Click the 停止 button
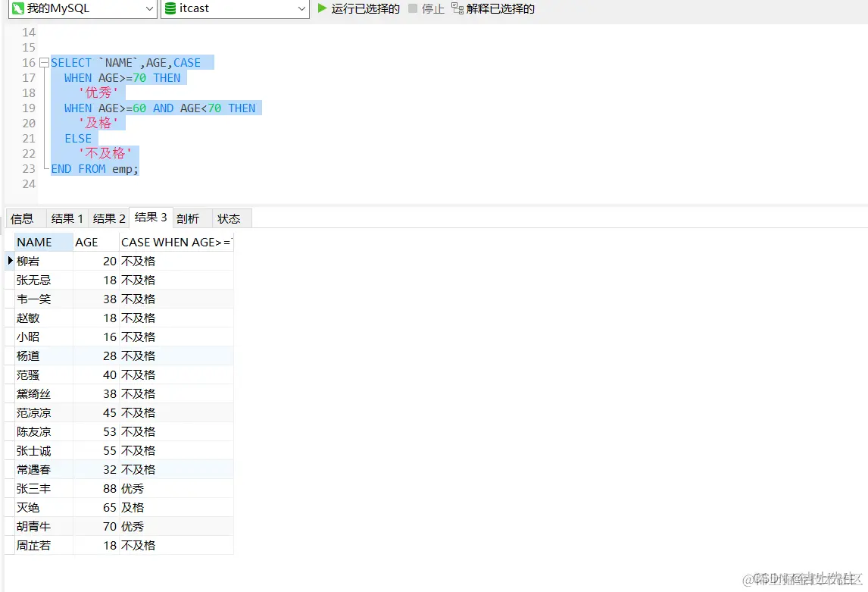The image size is (868, 592). tap(426, 8)
